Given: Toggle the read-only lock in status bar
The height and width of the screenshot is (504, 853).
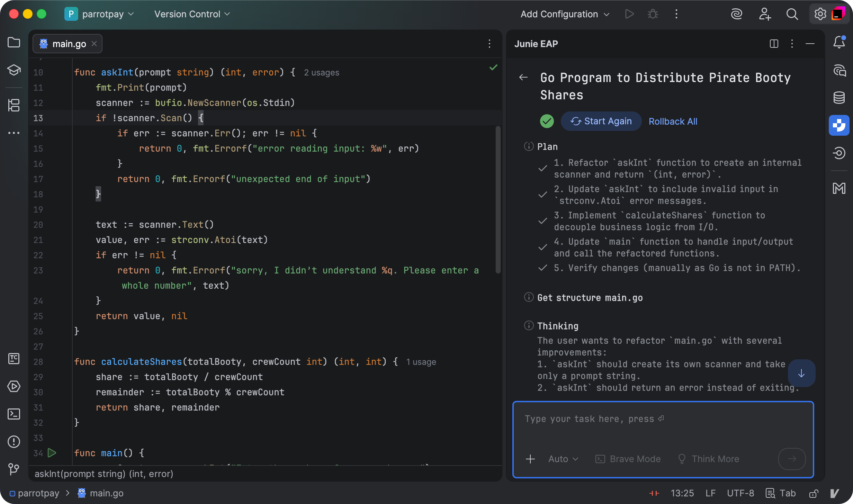Looking at the screenshot, I should 814,493.
